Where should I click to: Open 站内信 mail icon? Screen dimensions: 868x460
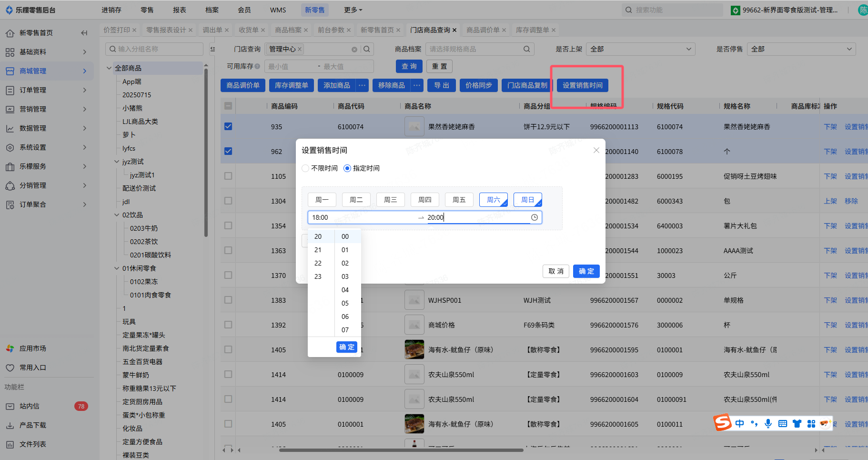(x=10, y=406)
